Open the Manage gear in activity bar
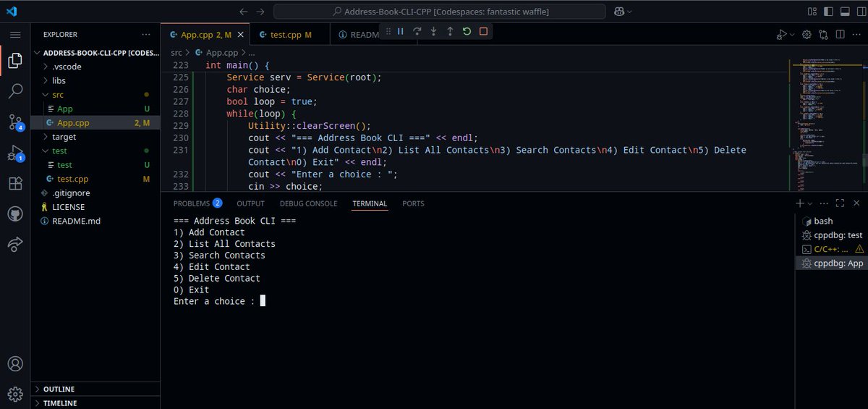This screenshot has width=868, height=409. point(15,394)
